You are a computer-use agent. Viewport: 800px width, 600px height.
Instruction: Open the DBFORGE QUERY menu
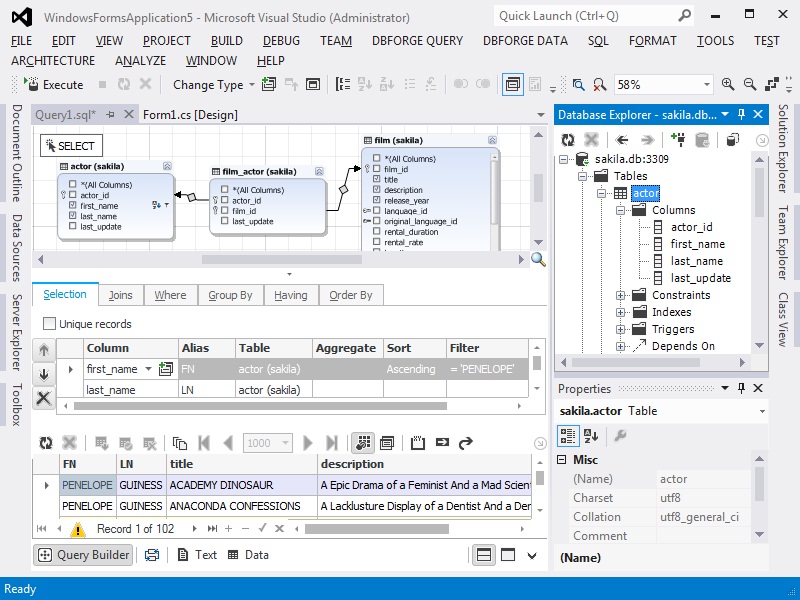click(x=417, y=41)
